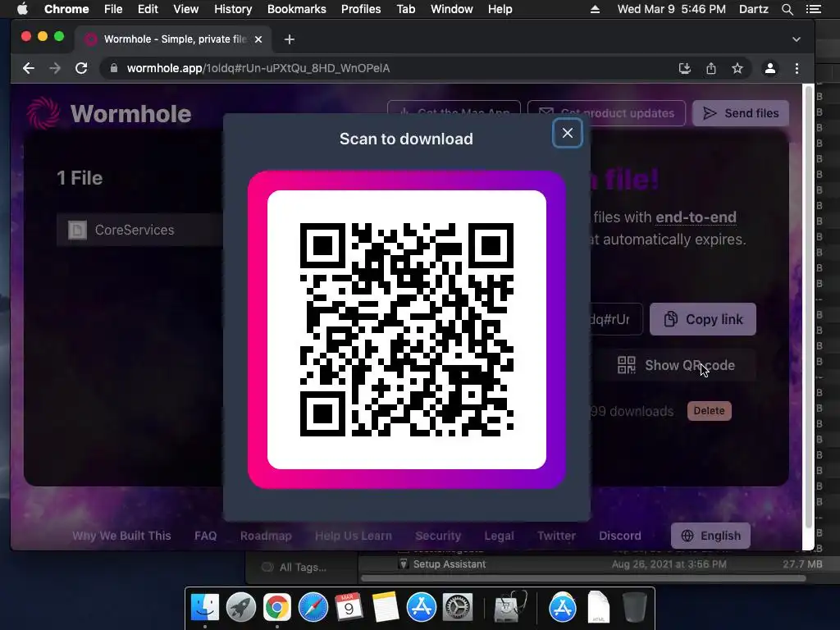Bookmark this page with star icon
This screenshot has height=630, width=840.
(737, 68)
